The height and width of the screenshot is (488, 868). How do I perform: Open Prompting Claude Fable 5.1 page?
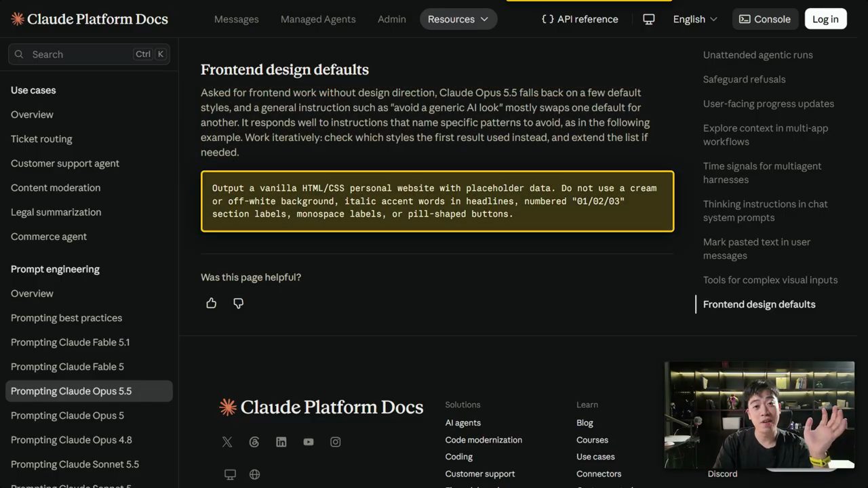coord(71,342)
